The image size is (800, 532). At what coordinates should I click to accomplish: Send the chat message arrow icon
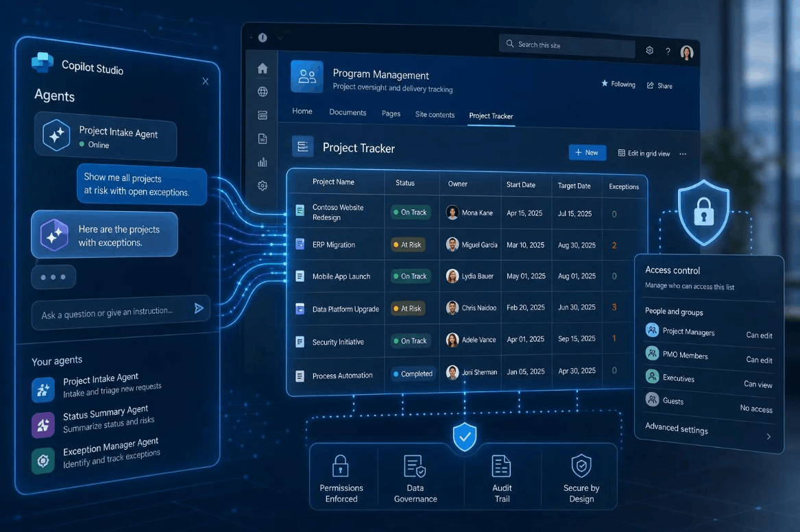tap(199, 308)
